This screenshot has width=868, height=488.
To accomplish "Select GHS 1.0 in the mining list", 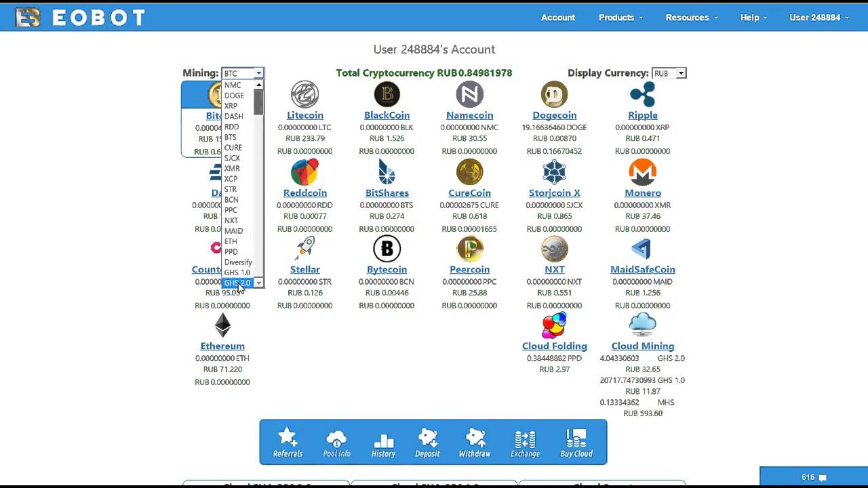I will [x=238, y=272].
